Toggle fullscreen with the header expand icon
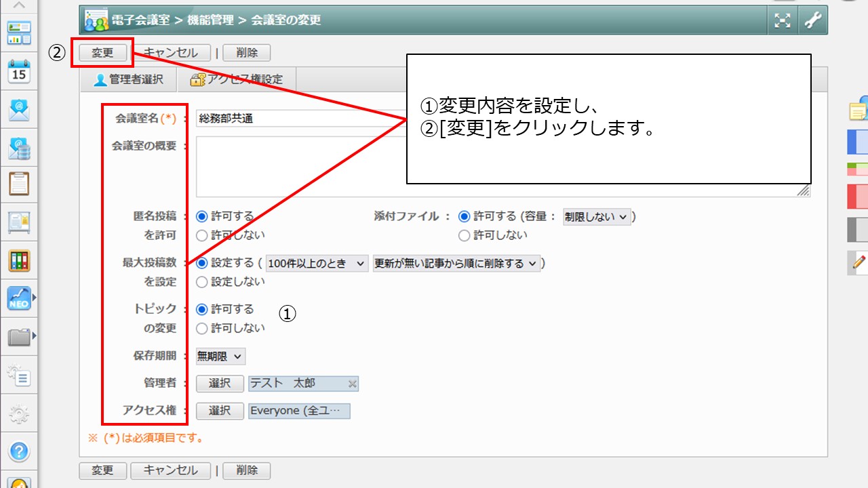The height and width of the screenshot is (488, 868). 783,20
